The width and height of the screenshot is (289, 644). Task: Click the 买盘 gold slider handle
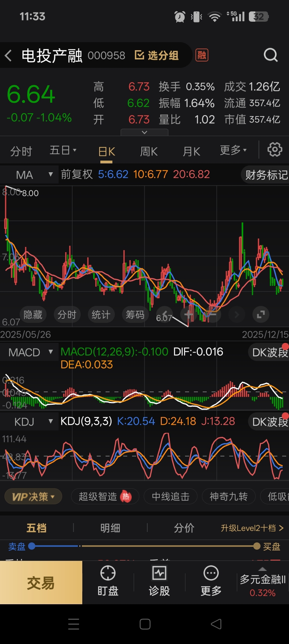point(257,546)
